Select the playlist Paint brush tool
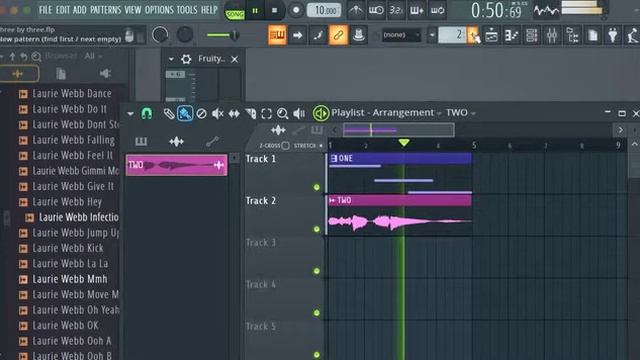This screenshot has height=360, width=640. 185,113
